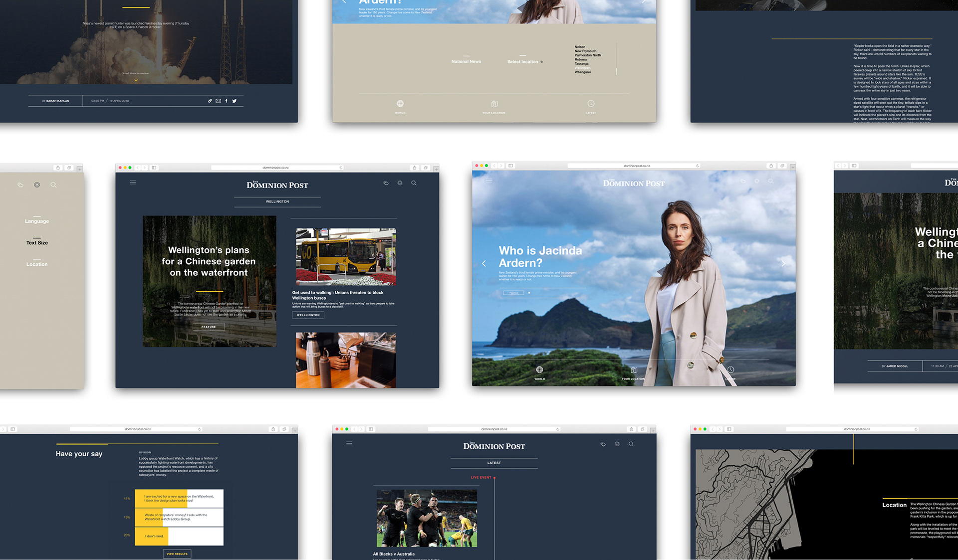Click the sidebar toggle in Wellington browser toolbar
This screenshot has width=958, height=560.
[154, 168]
